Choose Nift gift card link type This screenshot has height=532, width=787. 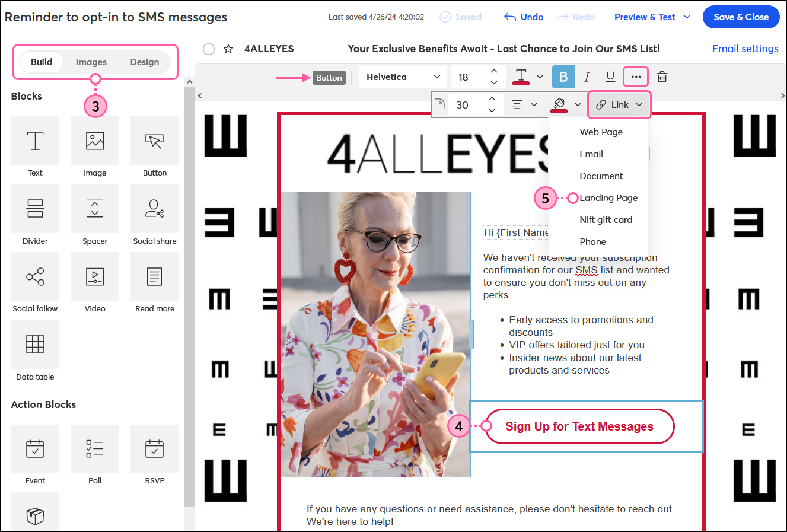pos(606,219)
